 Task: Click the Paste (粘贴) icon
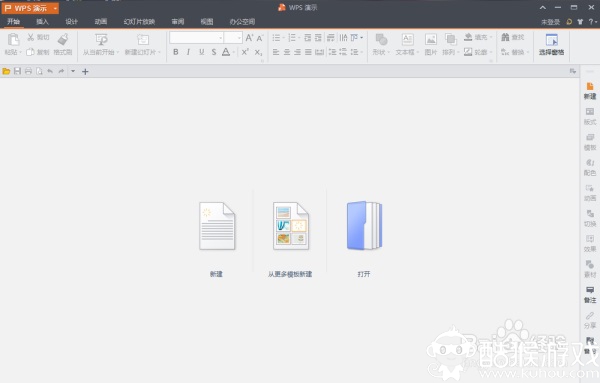click(13, 39)
